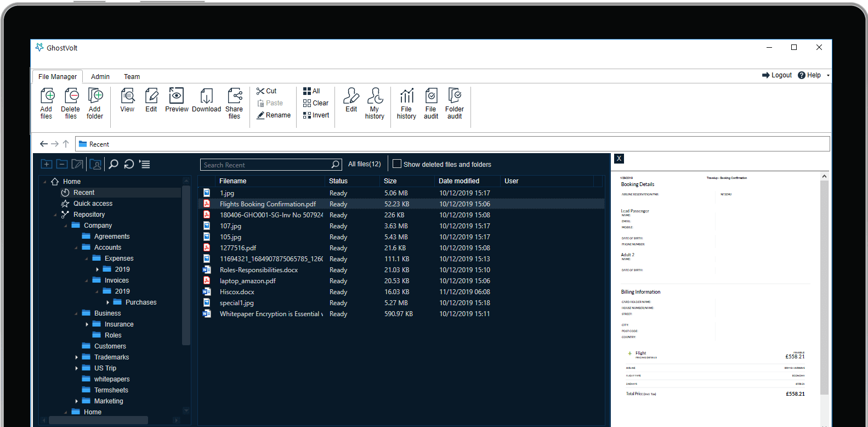Viewport: 868px width, 427px height.
Task: Click the Logout button
Action: pyautogui.click(x=777, y=75)
